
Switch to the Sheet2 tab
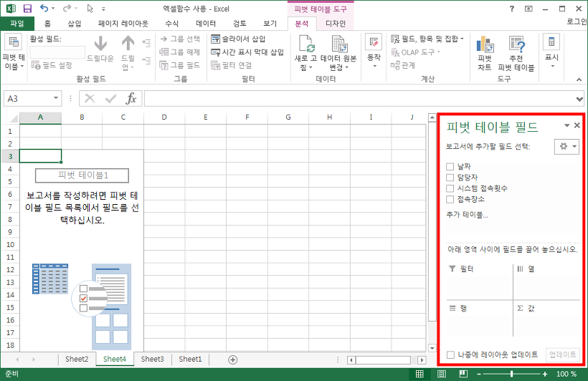point(77,360)
